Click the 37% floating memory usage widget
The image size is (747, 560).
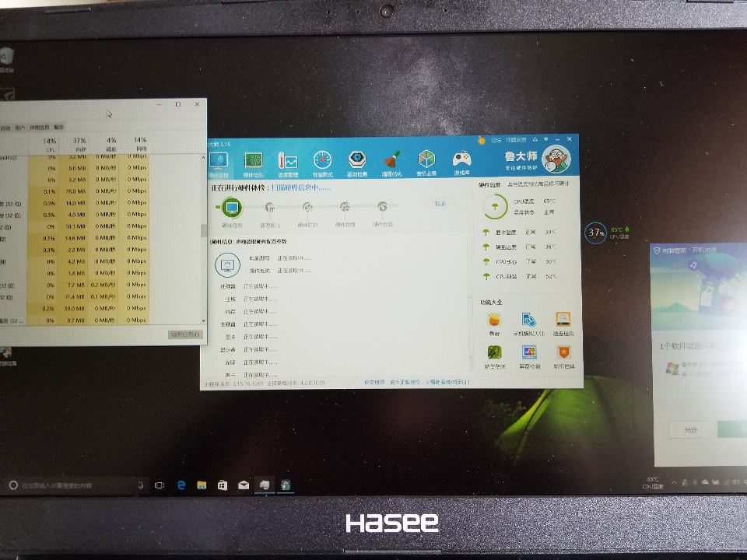pyautogui.click(x=595, y=233)
